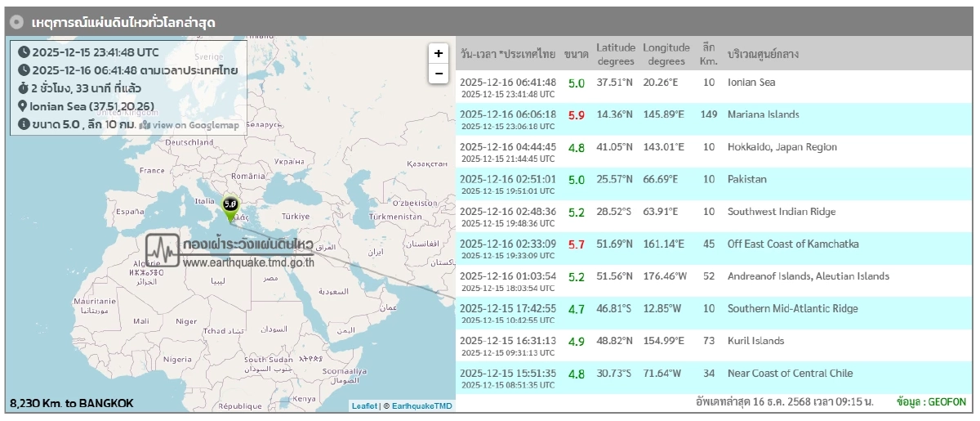Select the Ionian Sea earthquake row
This screenshot has width=980, height=421.
pos(714,87)
